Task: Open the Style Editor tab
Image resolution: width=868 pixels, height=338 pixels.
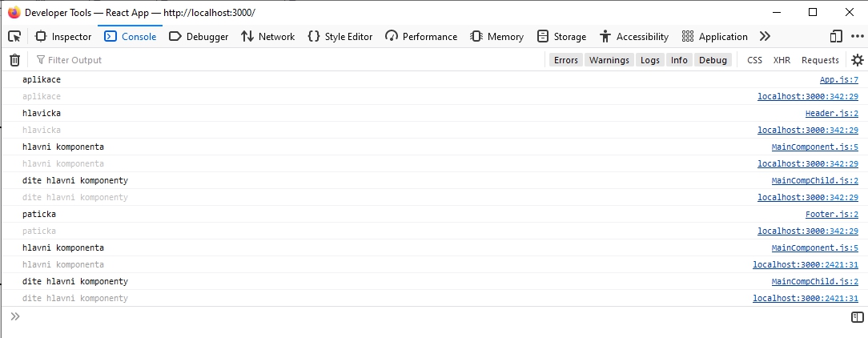Action: (x=340, y=37)
